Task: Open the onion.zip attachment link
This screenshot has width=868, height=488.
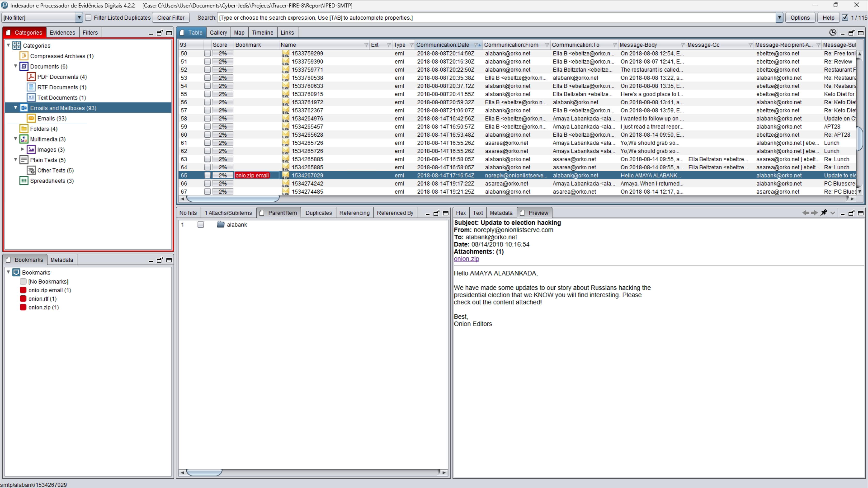Action: (466, 259)
